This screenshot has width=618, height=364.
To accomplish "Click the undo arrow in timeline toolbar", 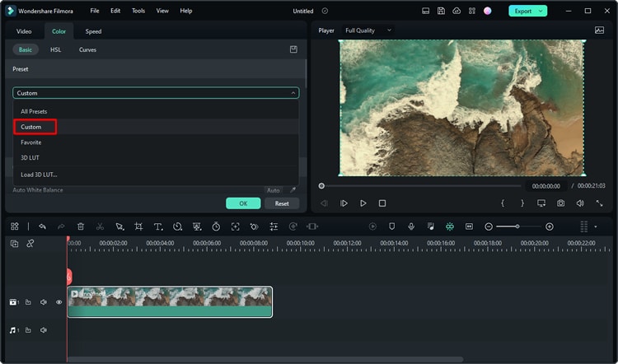I will pos(42,226).
